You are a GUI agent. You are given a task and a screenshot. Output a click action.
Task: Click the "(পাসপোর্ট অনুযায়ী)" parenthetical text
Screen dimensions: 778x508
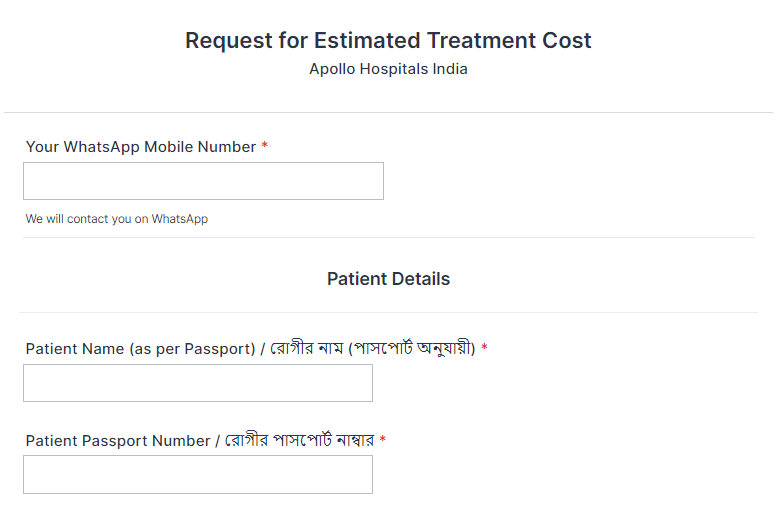click(412, 349)
